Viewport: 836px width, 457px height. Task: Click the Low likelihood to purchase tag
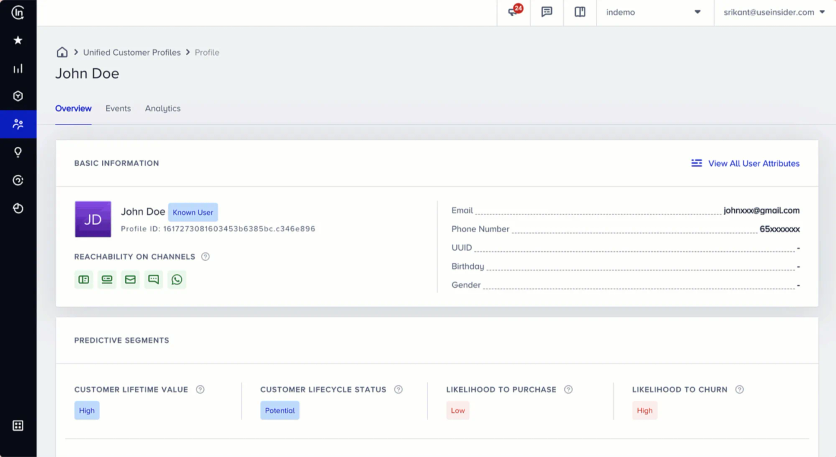[458, 411]
